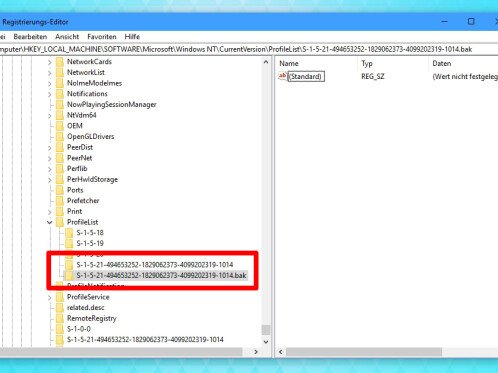
Task: Click the REG_SZ type cell
Action: (x=373, y=77)
